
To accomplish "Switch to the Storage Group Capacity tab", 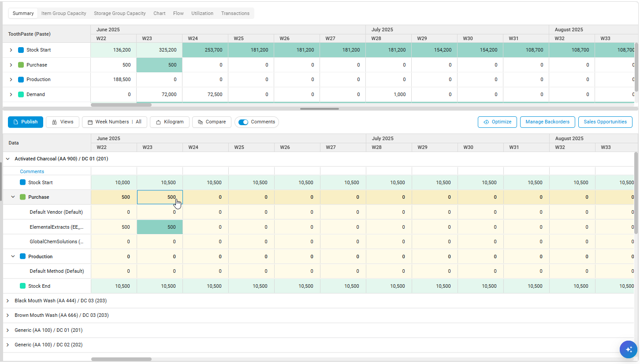I will (x=120, y=13).
